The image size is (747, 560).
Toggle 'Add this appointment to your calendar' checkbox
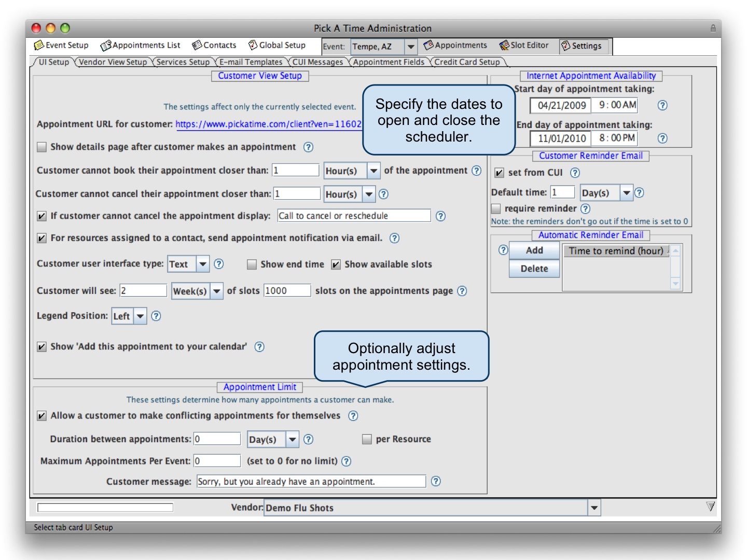(42, 347)
